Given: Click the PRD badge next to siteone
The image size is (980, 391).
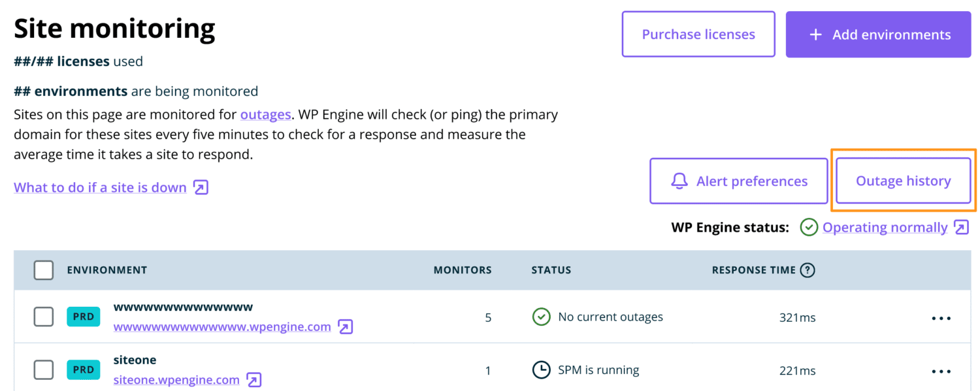Looking at the screenshot, I should 83,369.
